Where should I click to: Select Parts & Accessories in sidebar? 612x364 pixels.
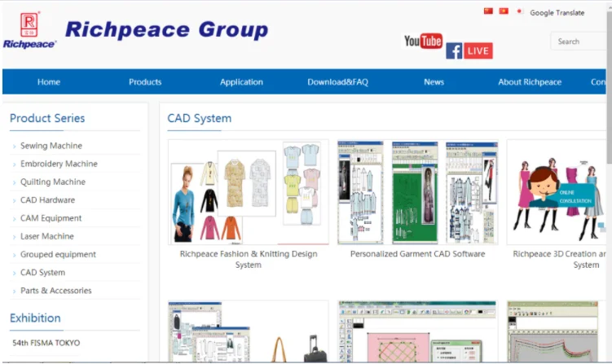point(55,291)
